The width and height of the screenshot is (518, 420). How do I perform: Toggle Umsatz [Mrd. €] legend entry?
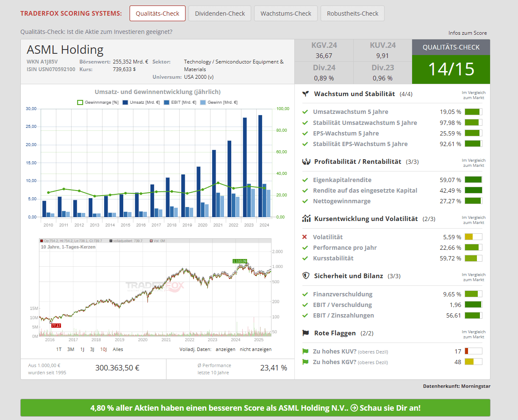click(141, 102)
